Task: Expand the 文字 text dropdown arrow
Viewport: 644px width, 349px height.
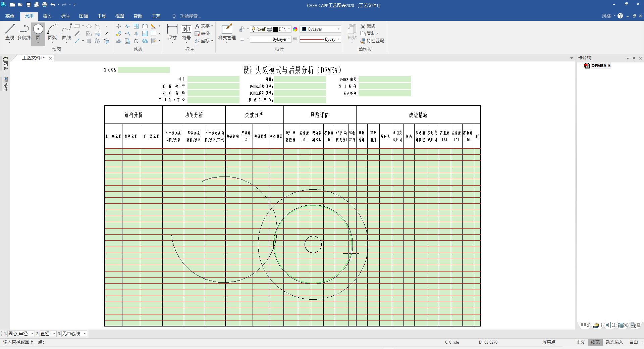Action: point(212,26)
